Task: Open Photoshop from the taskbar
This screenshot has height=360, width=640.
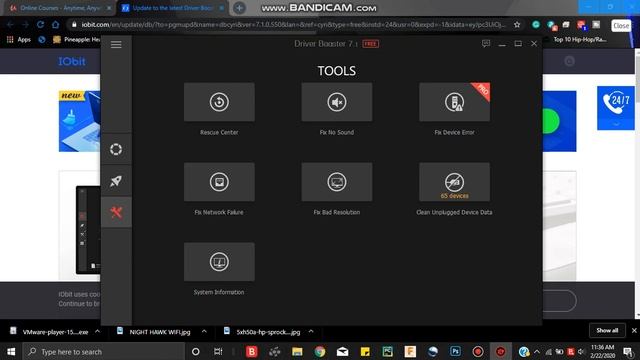Action: coord(456,351)
